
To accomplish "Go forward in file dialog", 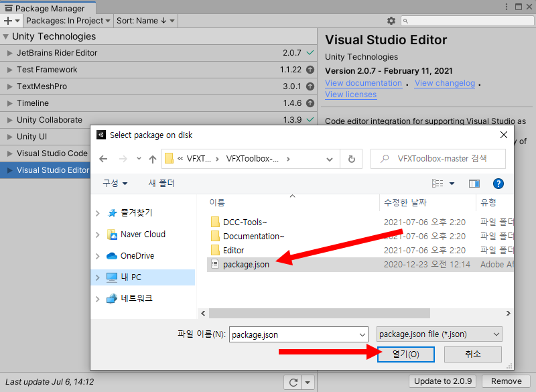I will click(x=123, y=159).
